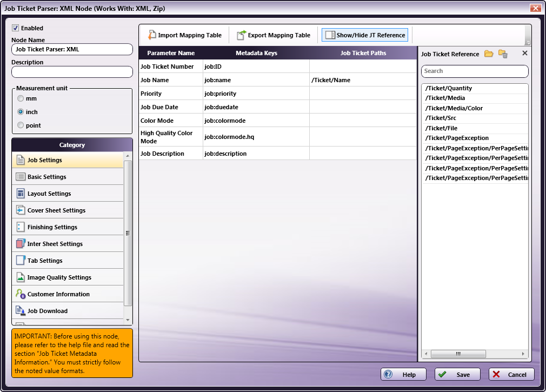Image resolution: width=546 pixels, height=392 pixels.
Task: Close the Job Ticket Reference panel
Action: [525, 53]
